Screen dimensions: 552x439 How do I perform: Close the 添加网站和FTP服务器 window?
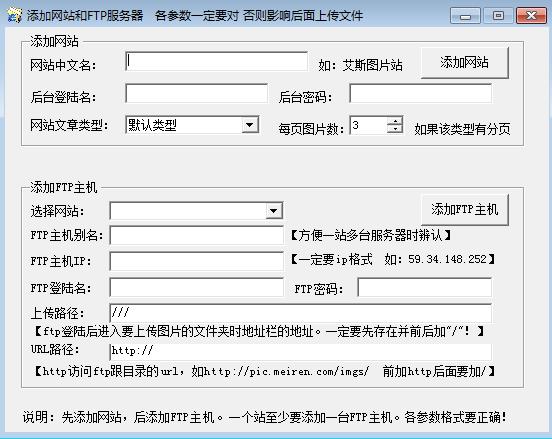[x=531, y=16]
